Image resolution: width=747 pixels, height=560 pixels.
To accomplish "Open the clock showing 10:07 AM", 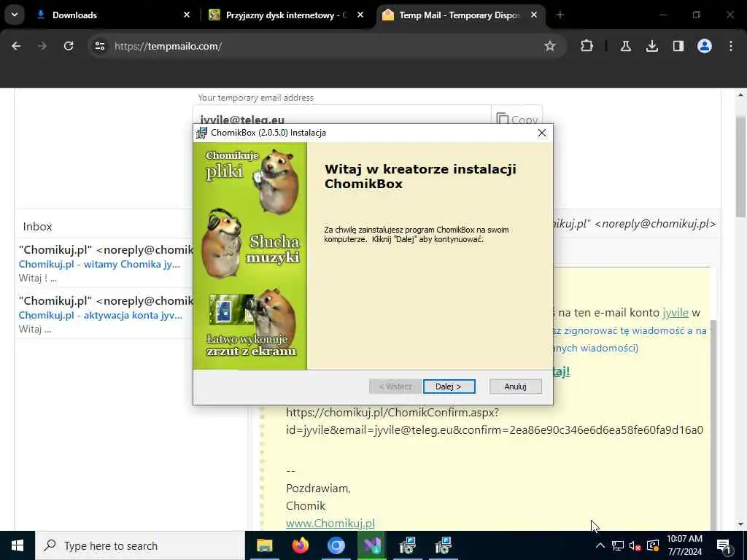I will (x=684, y=545).
